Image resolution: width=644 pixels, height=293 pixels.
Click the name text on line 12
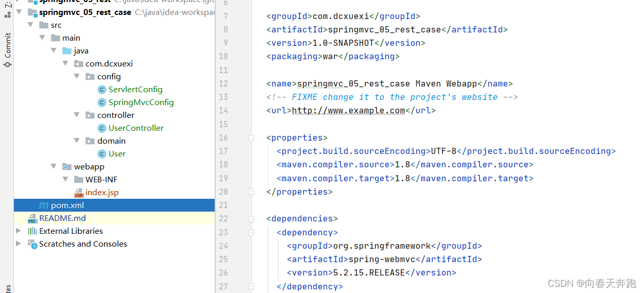(x=387, y=83)
